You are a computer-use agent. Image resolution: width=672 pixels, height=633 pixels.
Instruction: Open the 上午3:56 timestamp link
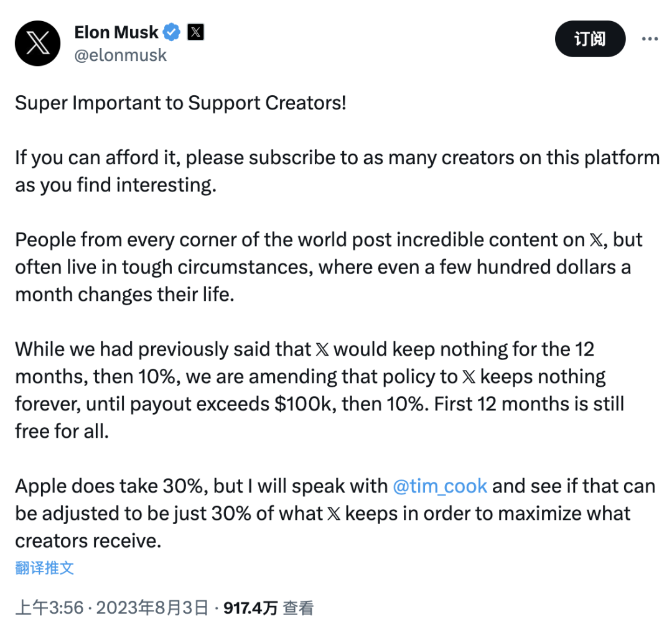(49, 608)
